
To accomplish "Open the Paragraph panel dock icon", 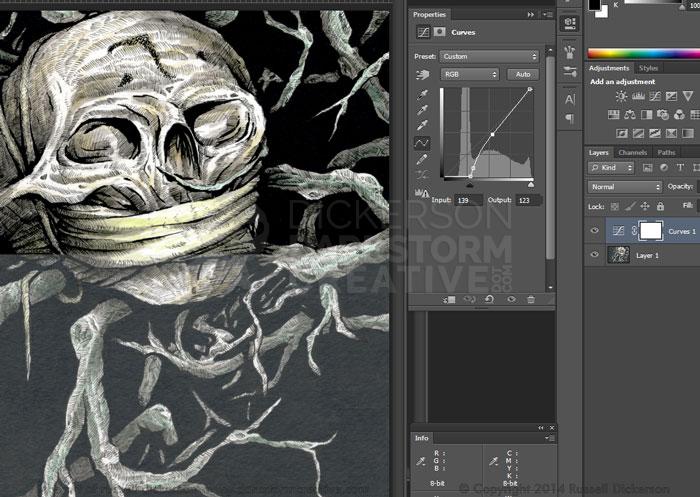I will click(570, 118).
